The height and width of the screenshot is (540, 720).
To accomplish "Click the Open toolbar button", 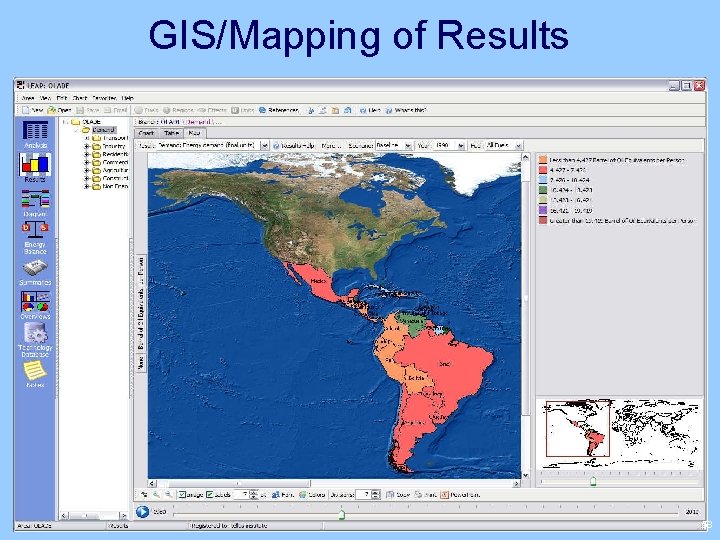I will pos(59,110).
